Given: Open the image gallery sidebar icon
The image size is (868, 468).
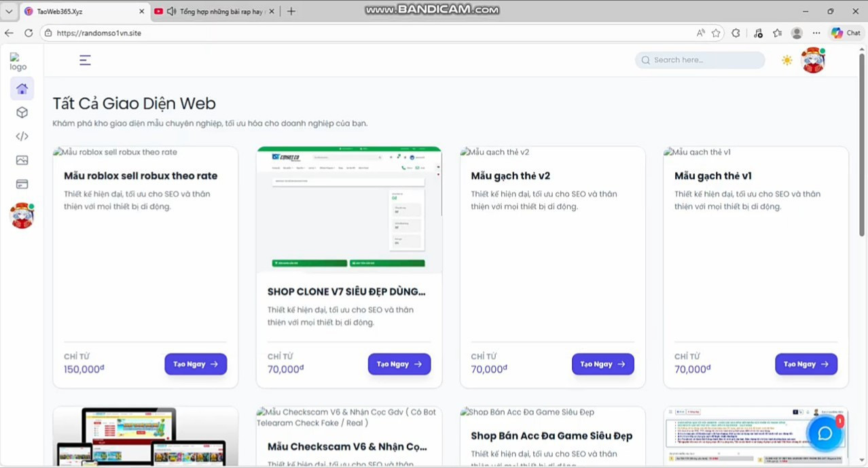Looking at the screenshot, I should coord(22,160).
